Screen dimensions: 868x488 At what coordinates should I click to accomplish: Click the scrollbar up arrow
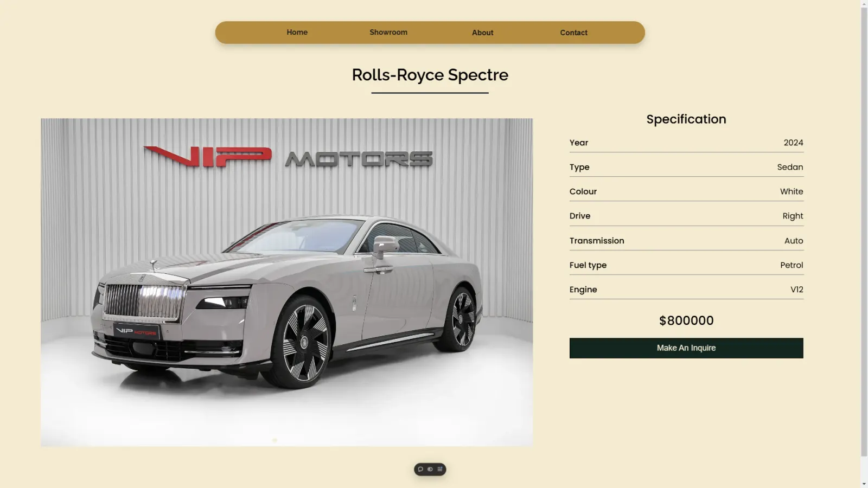(x=864, y=3)
